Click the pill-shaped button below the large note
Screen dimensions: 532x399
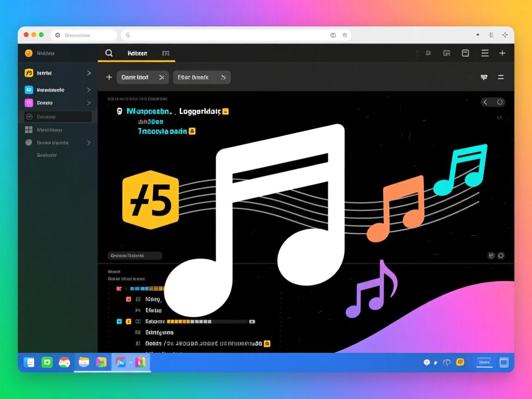pyautogui.click(x=134, y=255)
